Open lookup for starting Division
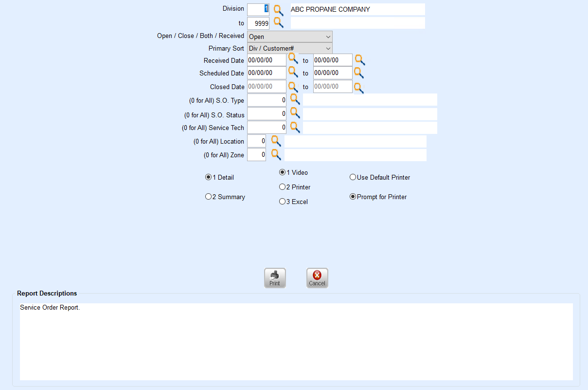The image size is (588, 390). 278,10
